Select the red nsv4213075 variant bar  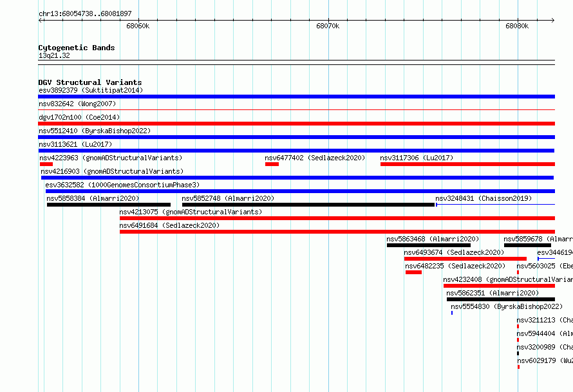tap(337, 218)
